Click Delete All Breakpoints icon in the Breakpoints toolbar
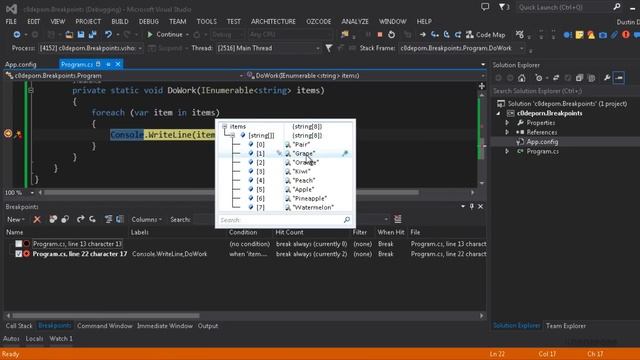 [x=53, y=220]
